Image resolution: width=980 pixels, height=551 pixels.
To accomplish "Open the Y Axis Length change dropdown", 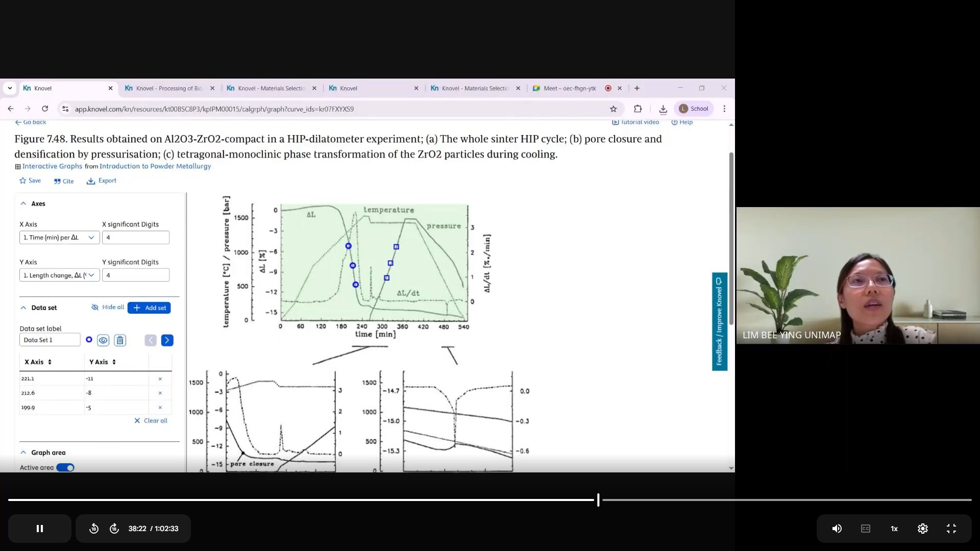I will click(59, 275).
